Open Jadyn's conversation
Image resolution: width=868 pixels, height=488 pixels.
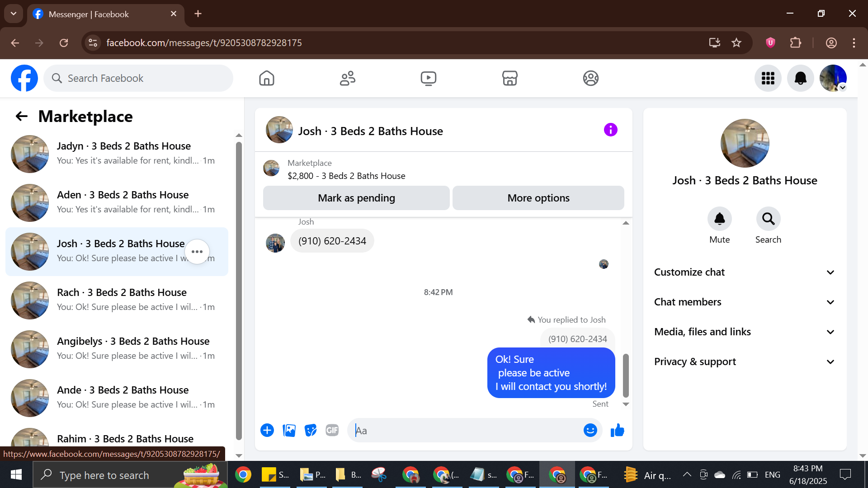click(117, 154)
